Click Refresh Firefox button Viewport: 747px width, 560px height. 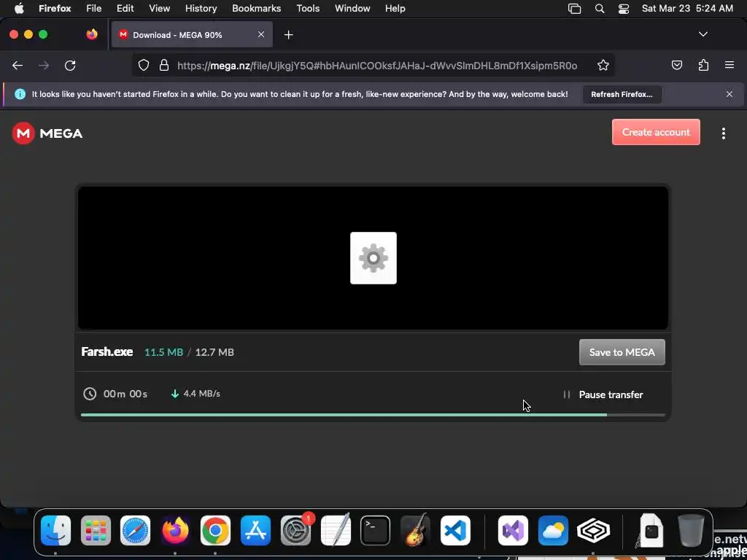pyautogui.click(x=622, y=94)
